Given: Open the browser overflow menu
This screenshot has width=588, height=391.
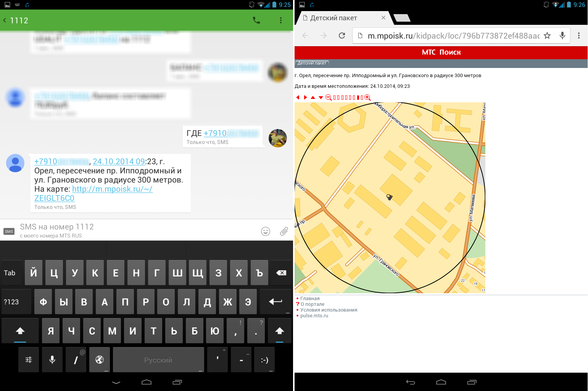Looking at the screenshot, I should 579,36.
